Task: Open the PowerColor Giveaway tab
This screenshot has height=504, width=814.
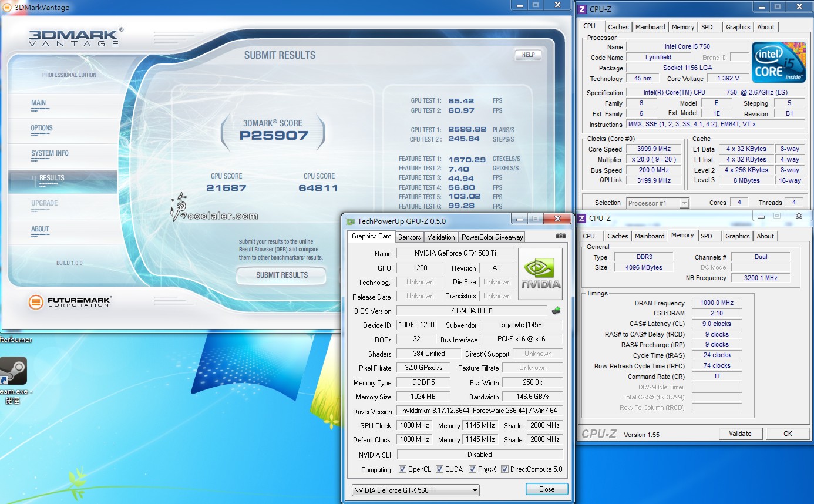Action: point(492,237)
